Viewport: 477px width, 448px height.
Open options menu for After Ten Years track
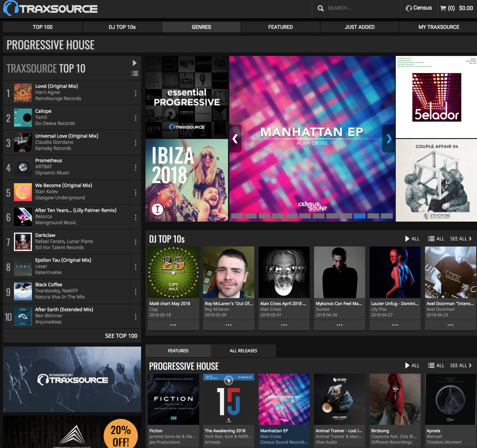pyautogui.click(x=136, y=217)
